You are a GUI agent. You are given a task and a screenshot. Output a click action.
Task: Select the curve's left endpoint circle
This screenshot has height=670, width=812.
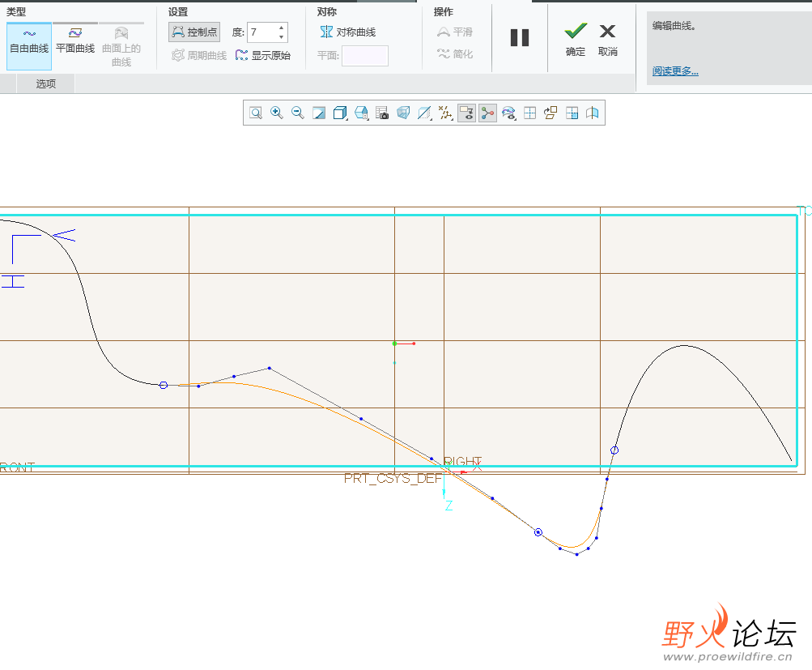coord(163,385)
